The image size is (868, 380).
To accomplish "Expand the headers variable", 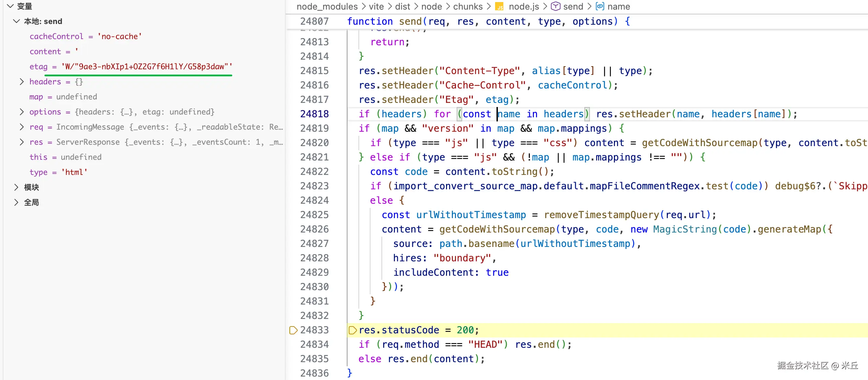I will (x=22, y=82).
